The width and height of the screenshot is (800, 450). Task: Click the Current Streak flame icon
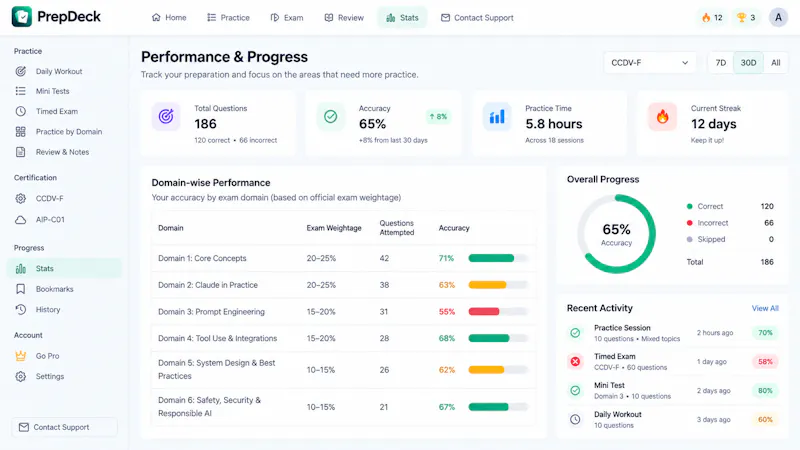click(662, 117)
